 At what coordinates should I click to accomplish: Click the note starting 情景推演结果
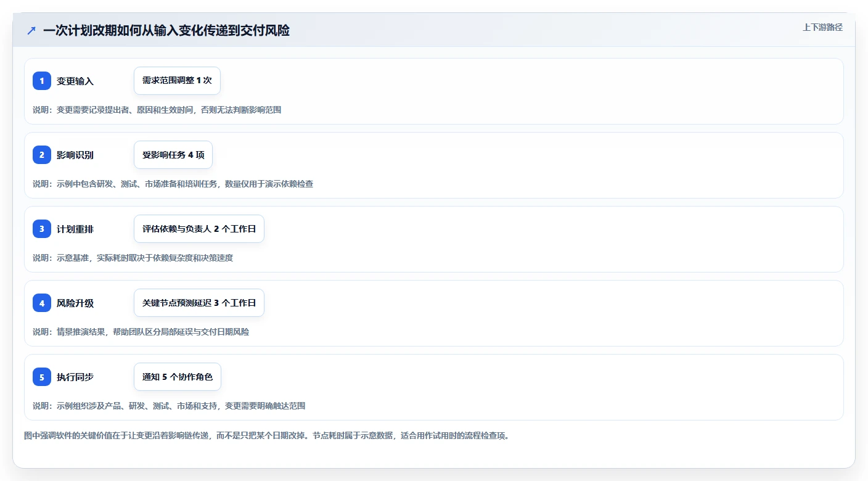click(x=141, y=332)
